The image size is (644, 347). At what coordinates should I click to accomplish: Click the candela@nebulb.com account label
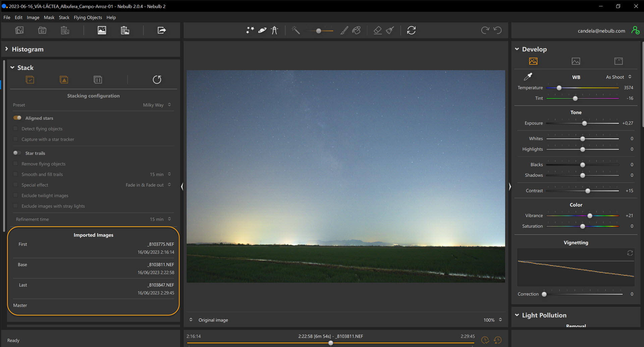(x=601, y=31)
